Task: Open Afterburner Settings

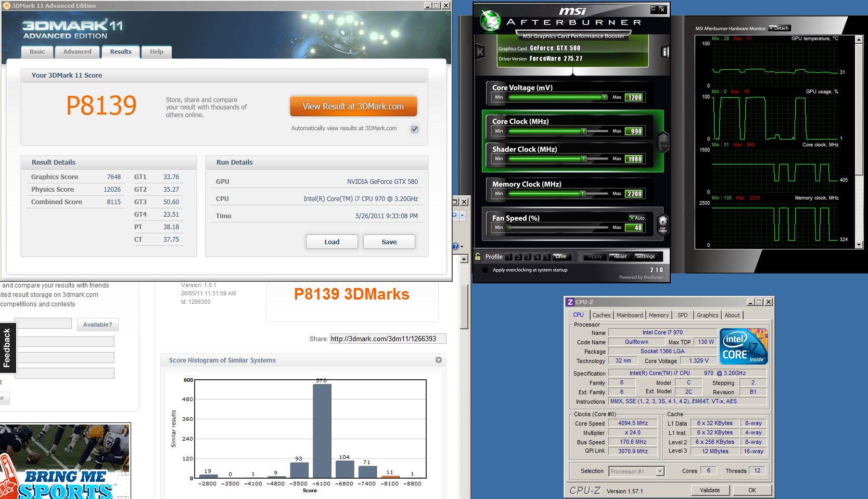Action: coord(645,256)
